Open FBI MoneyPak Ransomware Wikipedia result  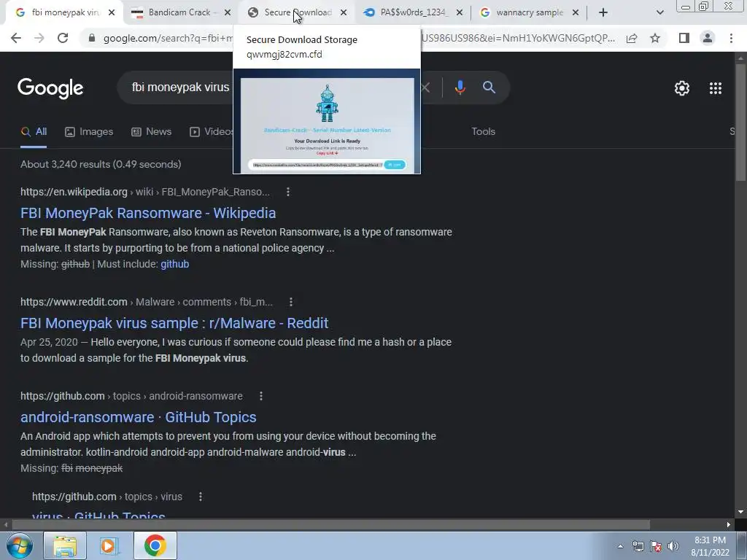tap(148, 213)
